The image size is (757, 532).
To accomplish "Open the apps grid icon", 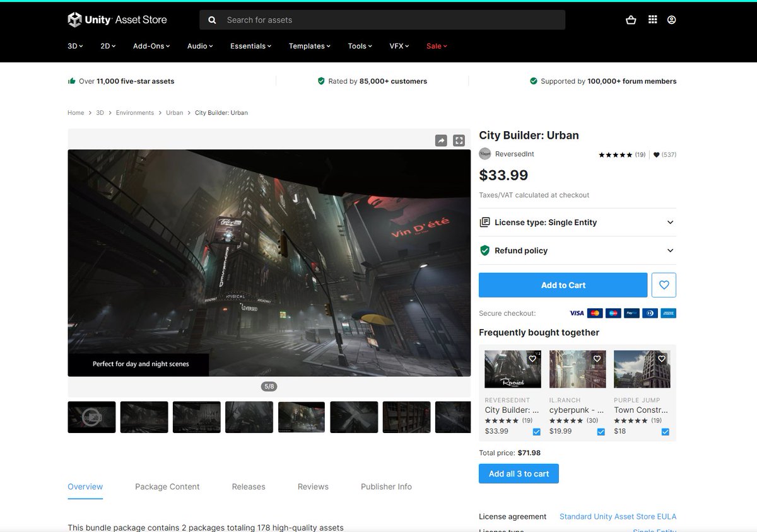I will 652,20.
